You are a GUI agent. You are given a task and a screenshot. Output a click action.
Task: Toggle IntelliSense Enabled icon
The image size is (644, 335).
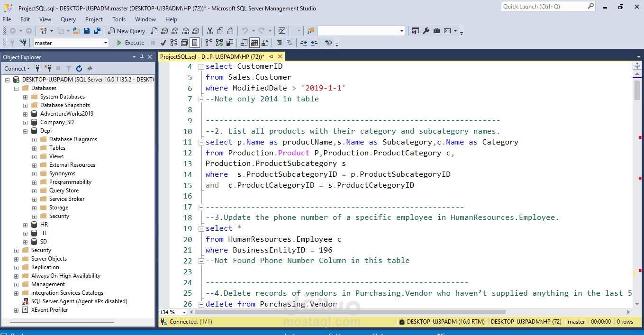click(x=194, y=43)
